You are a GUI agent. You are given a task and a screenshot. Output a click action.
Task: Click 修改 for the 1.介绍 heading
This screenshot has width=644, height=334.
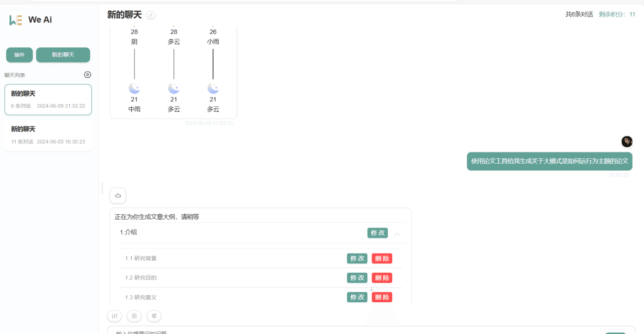pyautogui.click(x=377, y=233)
